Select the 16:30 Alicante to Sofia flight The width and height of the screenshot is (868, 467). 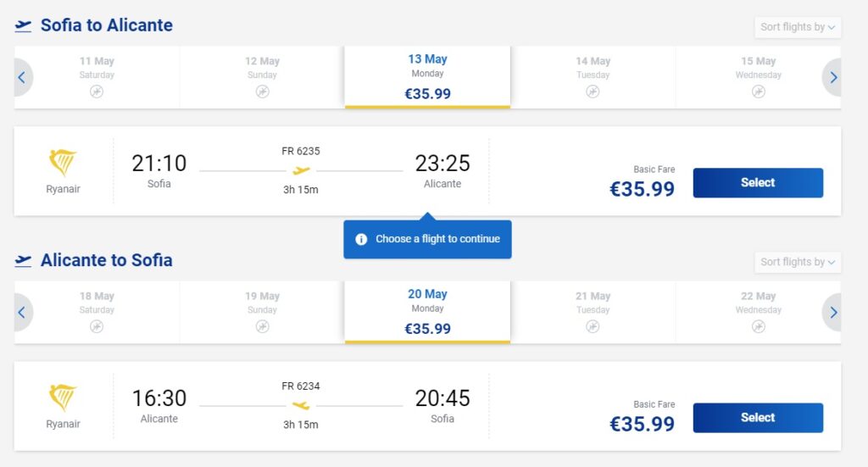tap(758, 417)
